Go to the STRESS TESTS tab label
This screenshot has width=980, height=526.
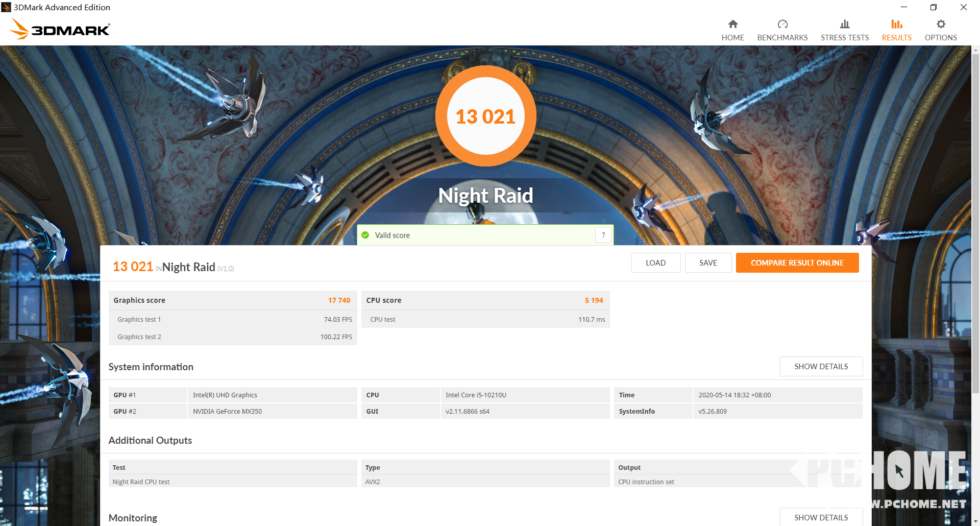(x=845, y=38)
